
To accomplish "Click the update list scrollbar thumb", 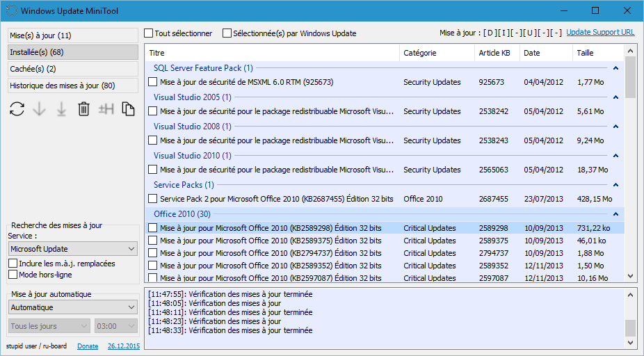I will 631,78.
